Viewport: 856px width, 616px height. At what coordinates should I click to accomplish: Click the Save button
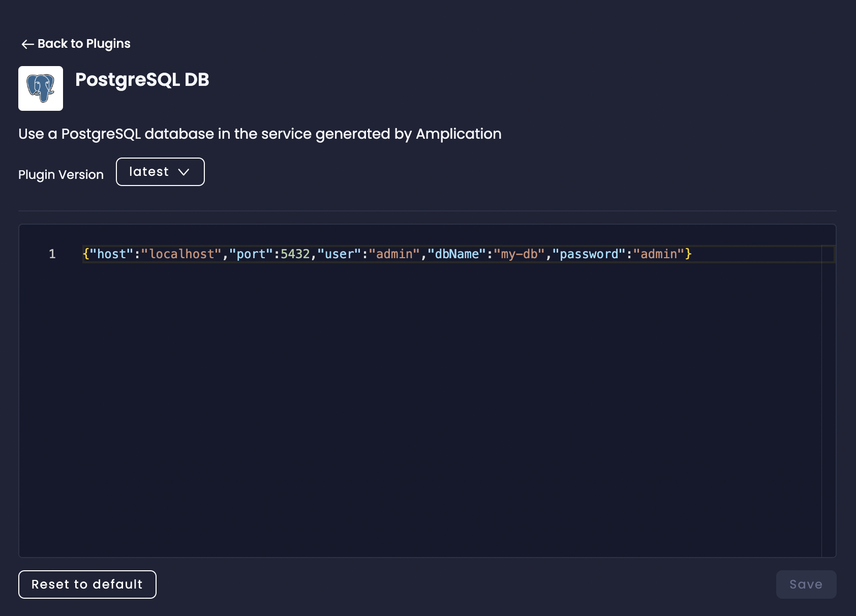click(806, 584)
